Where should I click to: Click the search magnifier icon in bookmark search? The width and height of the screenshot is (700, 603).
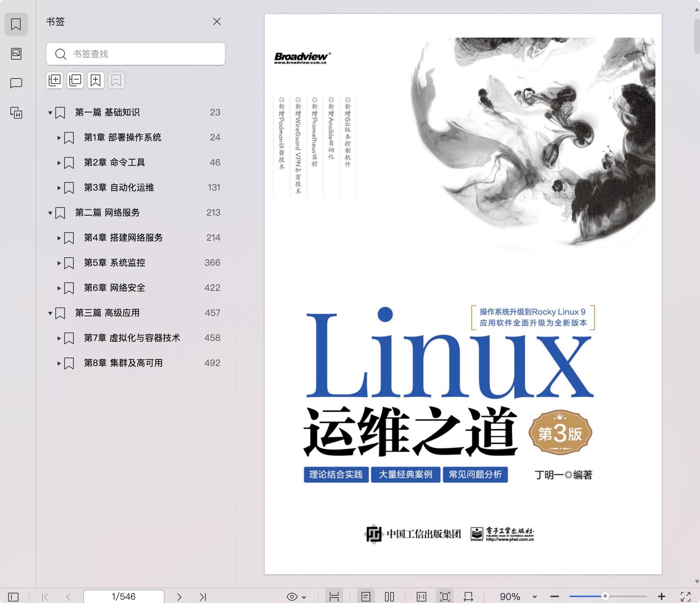coord(60,54)
